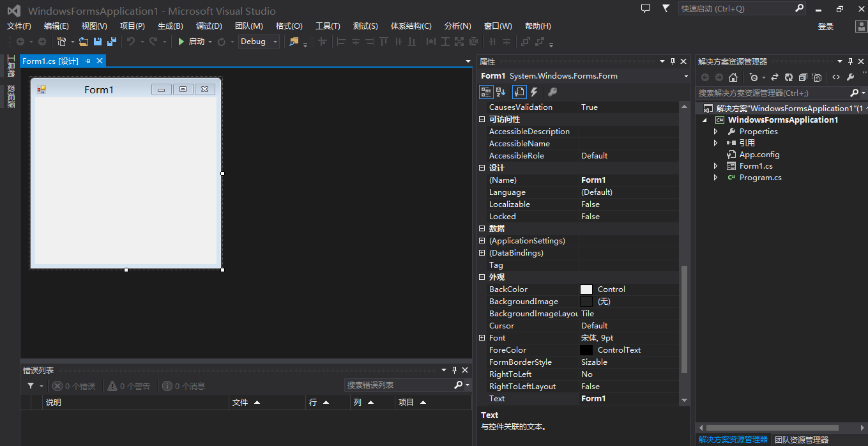Click the notifications filter funnel in title bar
Viewport: 868px width, 446px height.
(666, 8)
